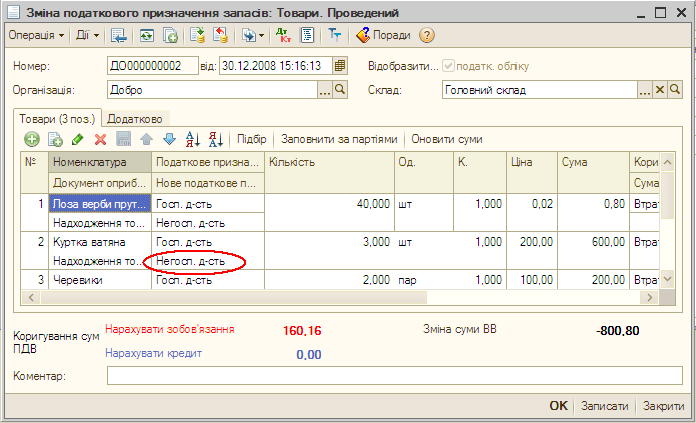The image size is (696, 423).
Task: Switch to the Товари (3 поз.) tab
Action: 57,119
